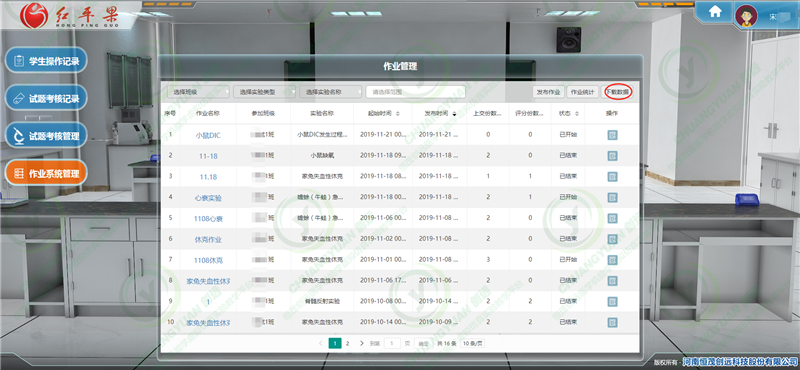800x370 pixels.
Task: Open 试题考核记录 in sidebar
Action: [46, 98]
